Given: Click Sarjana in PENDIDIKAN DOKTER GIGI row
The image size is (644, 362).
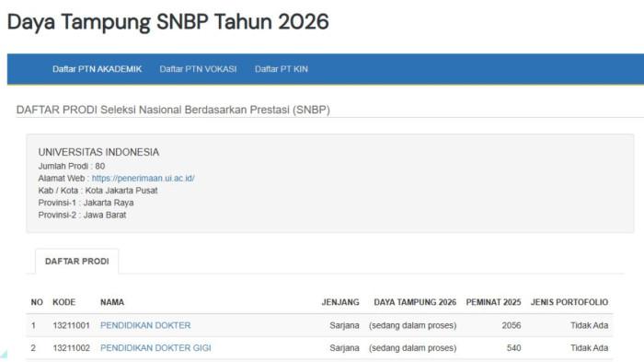Looking at the screenshot, I should tap(344, 348).
